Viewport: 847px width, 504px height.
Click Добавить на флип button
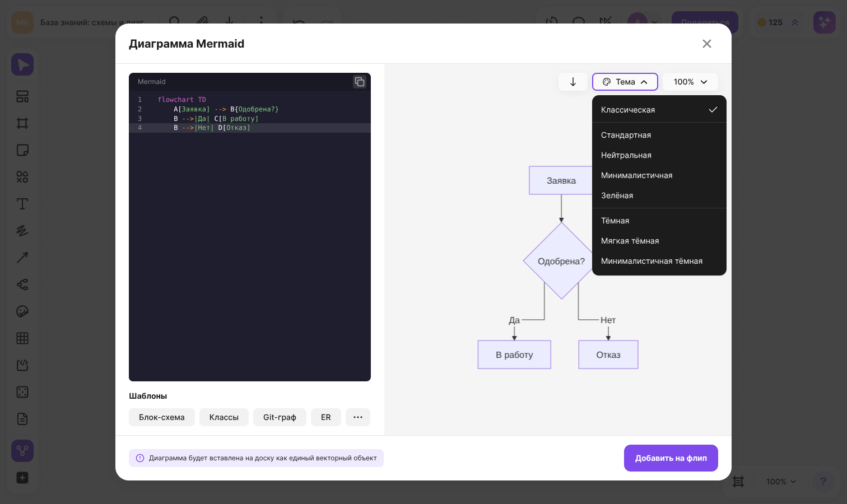[671, 458]
